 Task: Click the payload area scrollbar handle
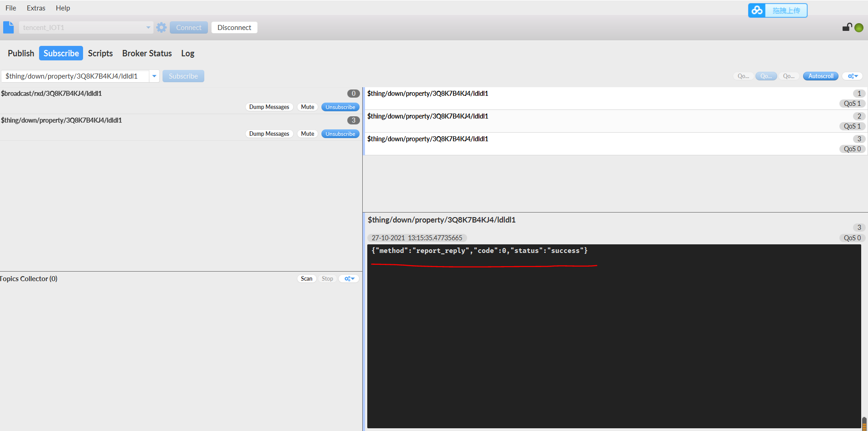click(864, 424)
